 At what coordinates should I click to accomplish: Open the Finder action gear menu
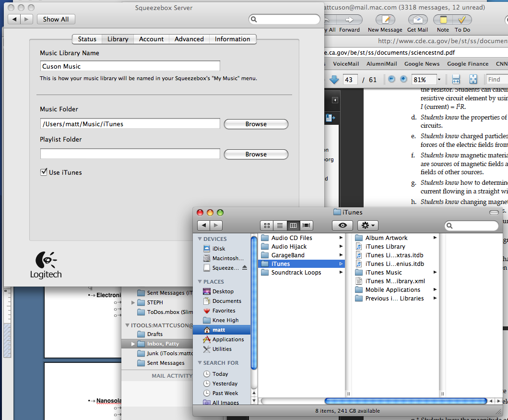click(367, 225)
